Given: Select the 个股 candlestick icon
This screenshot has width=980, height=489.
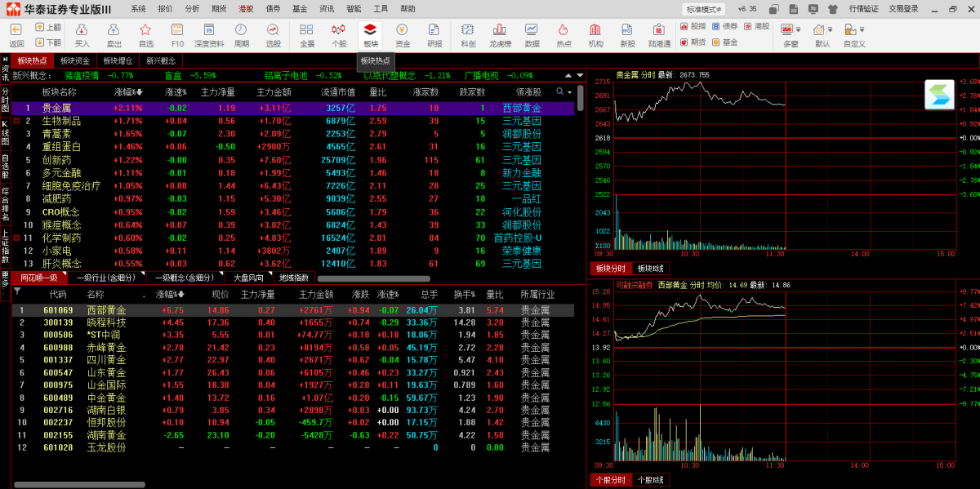Looking at the screenshot, I should (339, 33).
